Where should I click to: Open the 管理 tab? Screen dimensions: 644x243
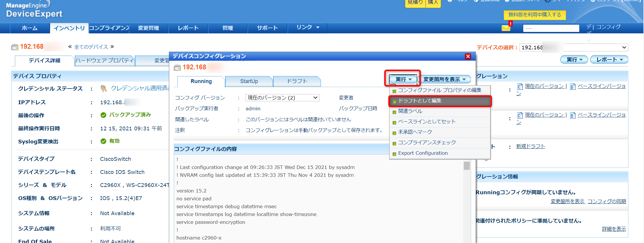click(228, 28)
